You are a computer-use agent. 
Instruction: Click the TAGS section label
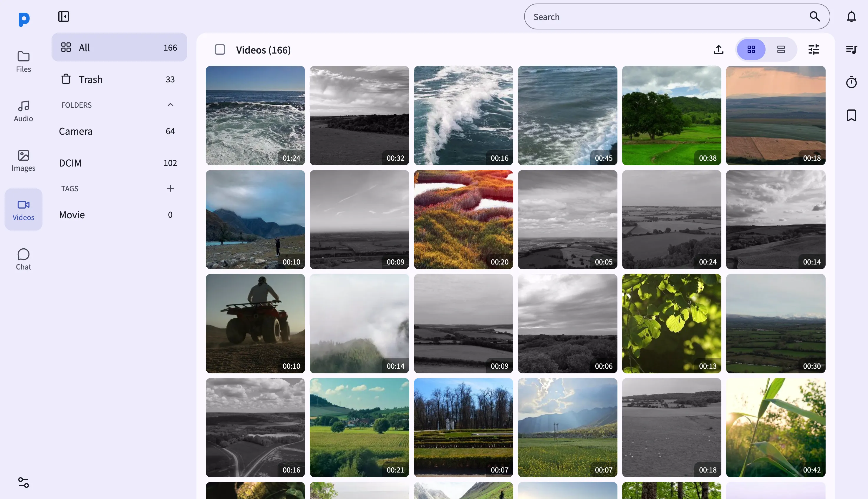(x=69, y=189)
